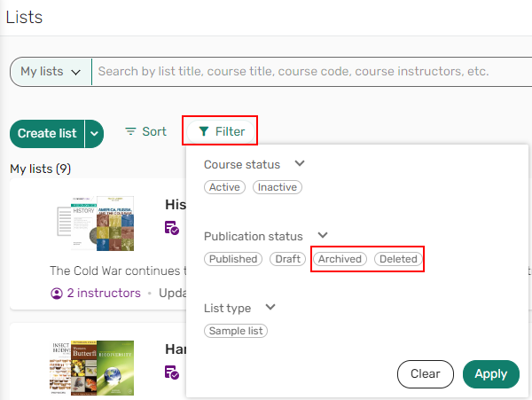Select the Published status filter chip
532x400 pixels.
point(233,259)
